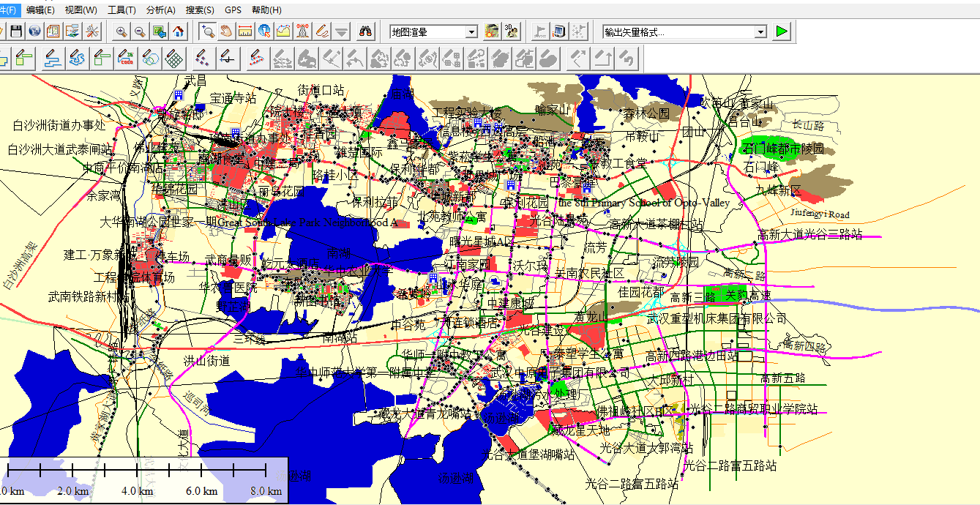The width and height of the screenshot is (980, 505).
Task: Toggle the zoom rectangle selection tool
Action: 209,31
